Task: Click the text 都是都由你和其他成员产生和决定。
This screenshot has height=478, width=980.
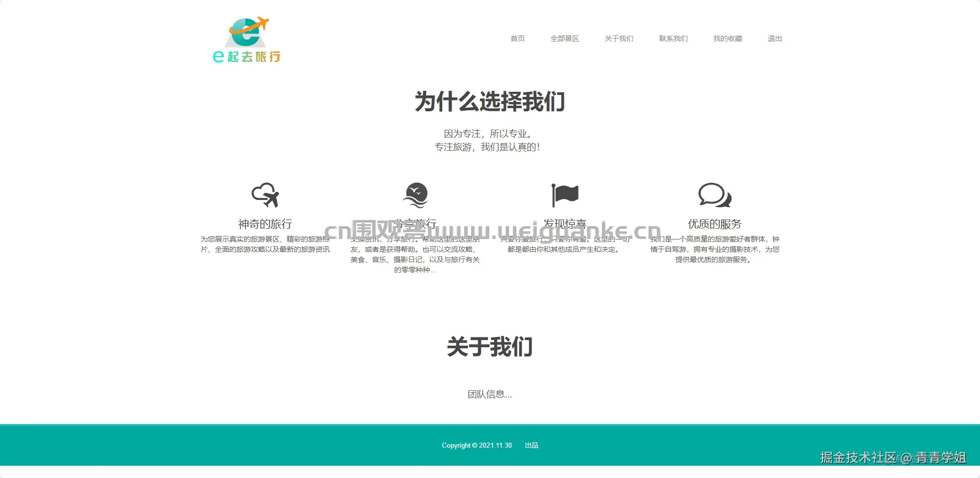Action: coord(565,249)
